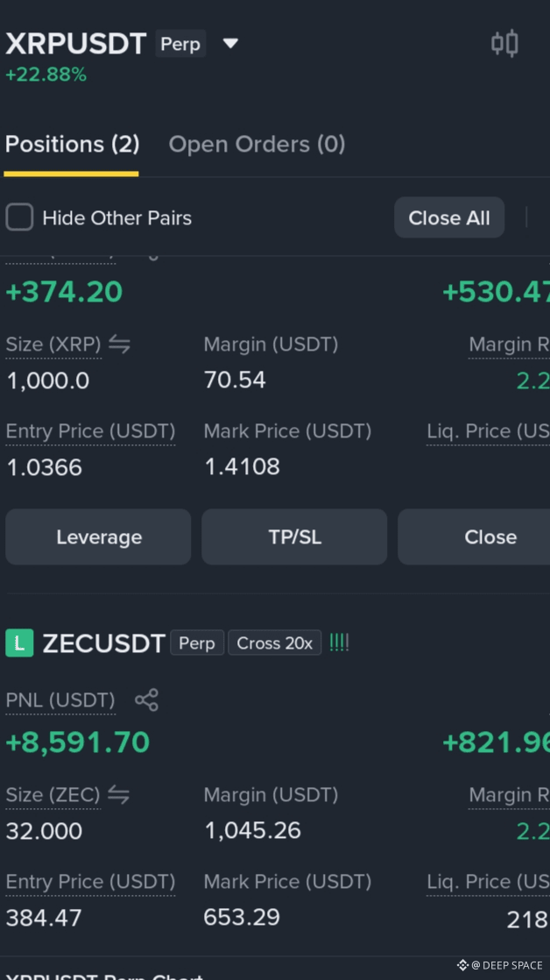550x980 pixels.
Task: Open Leverage settings for XRP position
Action: [x=99, y=536]
